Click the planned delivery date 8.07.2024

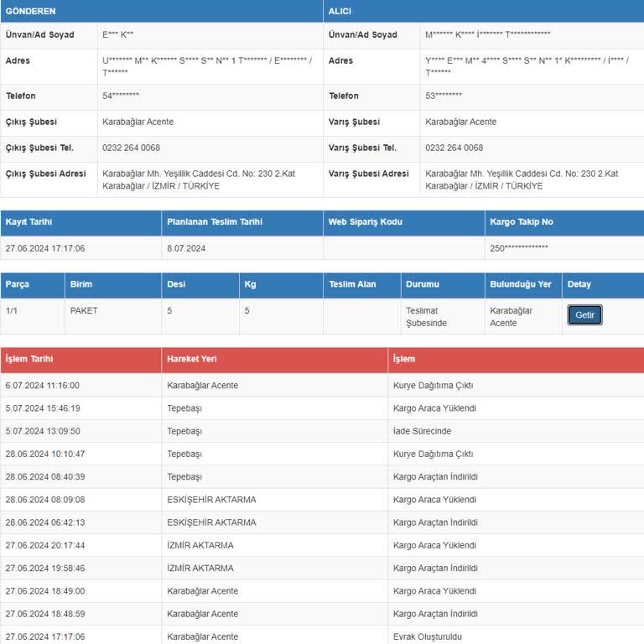(x=186, y=248)
